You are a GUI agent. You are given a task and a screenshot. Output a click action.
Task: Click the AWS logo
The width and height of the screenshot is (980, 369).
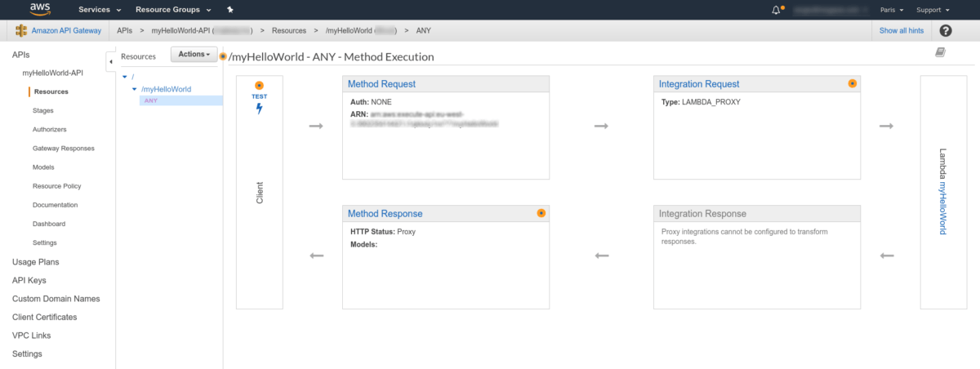40,10
